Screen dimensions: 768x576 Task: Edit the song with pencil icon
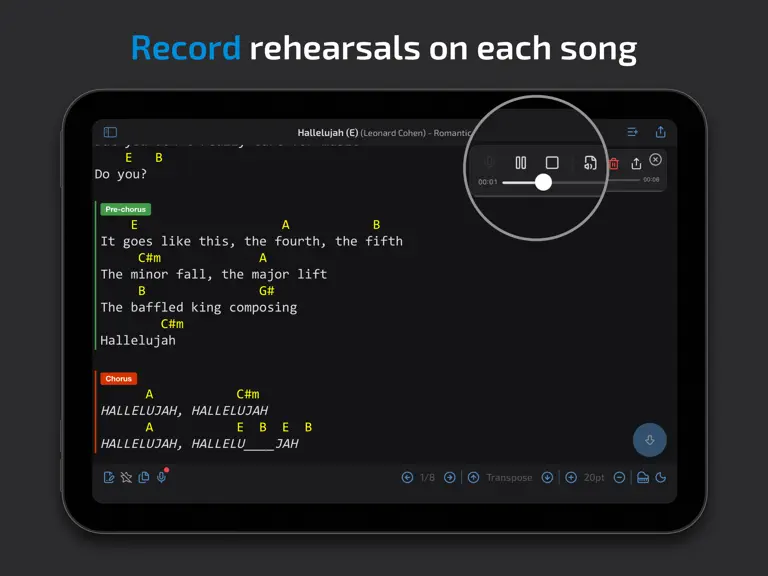109,477
